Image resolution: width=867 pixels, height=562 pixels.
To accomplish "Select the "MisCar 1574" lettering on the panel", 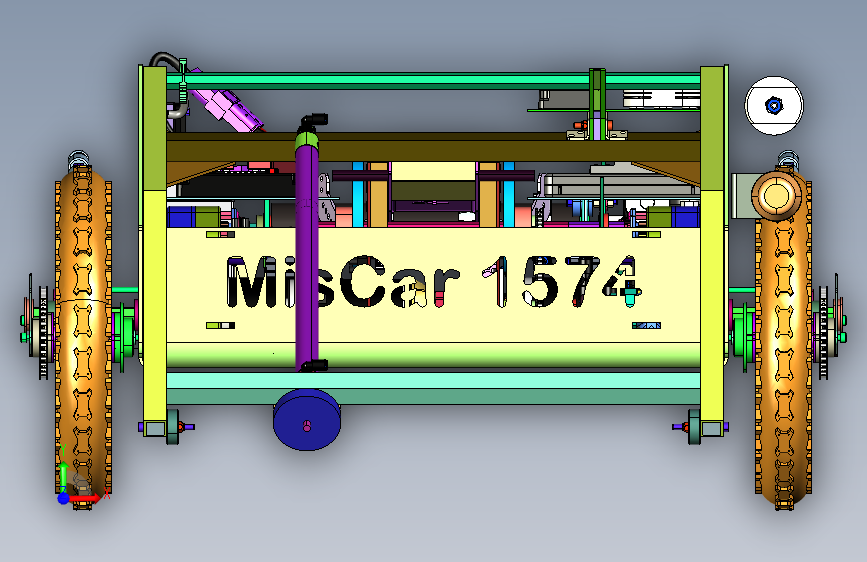I will [x=434, y=282].
